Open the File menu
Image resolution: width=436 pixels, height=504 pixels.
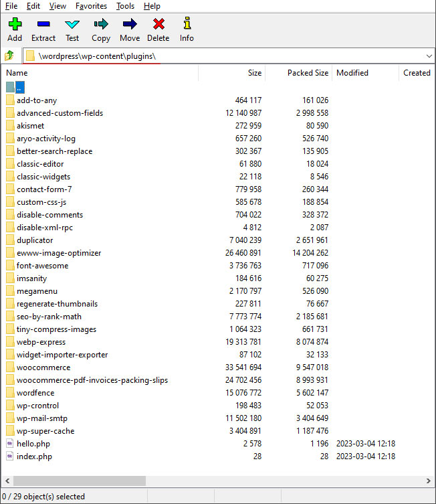point(11,6)
